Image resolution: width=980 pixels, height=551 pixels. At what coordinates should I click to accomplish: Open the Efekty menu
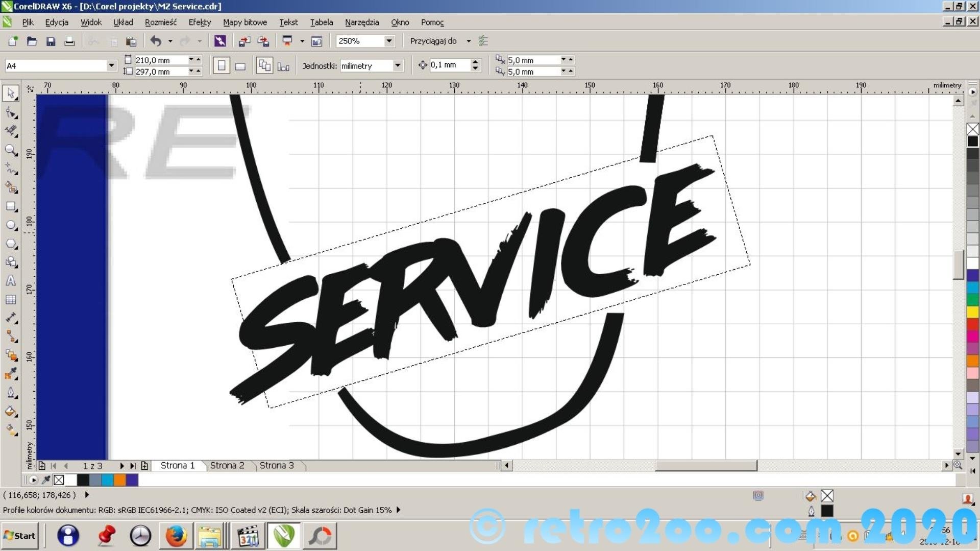(x=199, y=22)
